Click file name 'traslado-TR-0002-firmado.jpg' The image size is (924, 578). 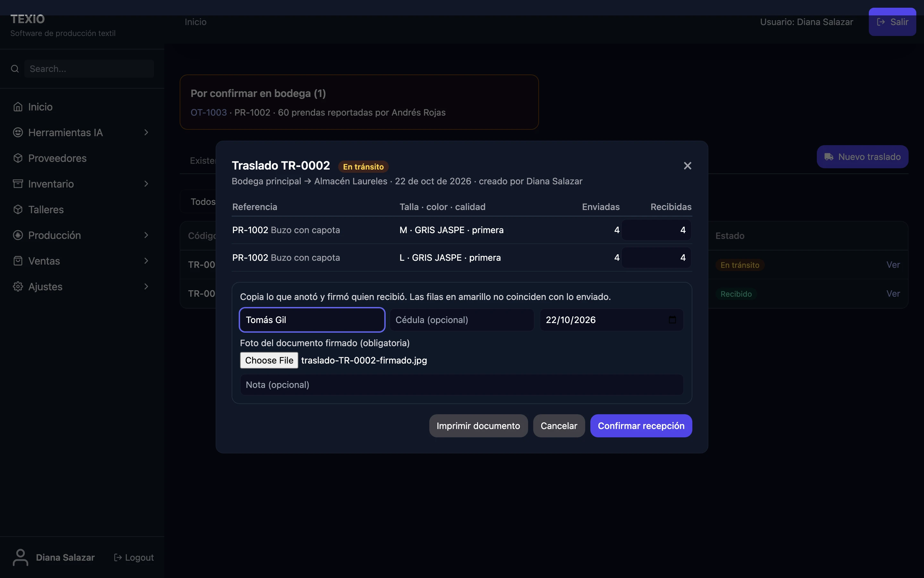pos(364,360)
